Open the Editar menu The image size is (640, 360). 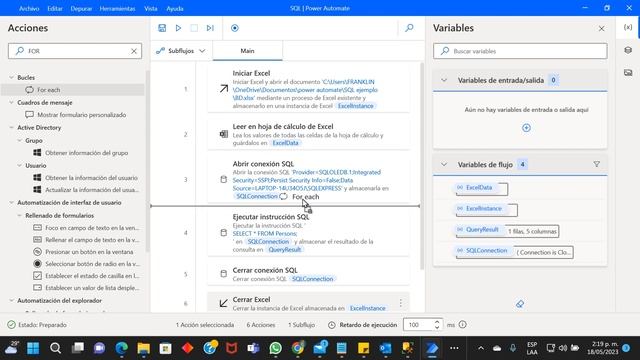(x=55, y=8)
